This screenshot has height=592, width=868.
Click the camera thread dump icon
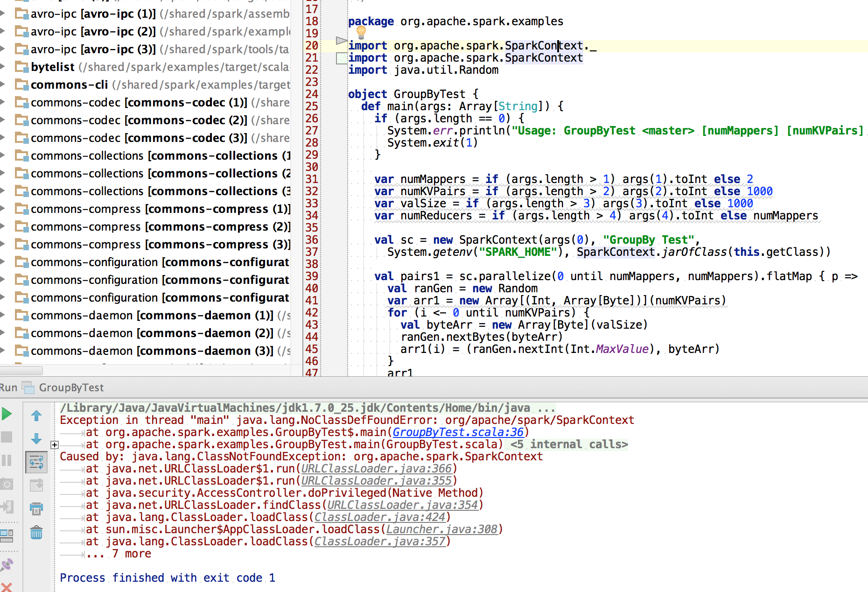point(7,484)
